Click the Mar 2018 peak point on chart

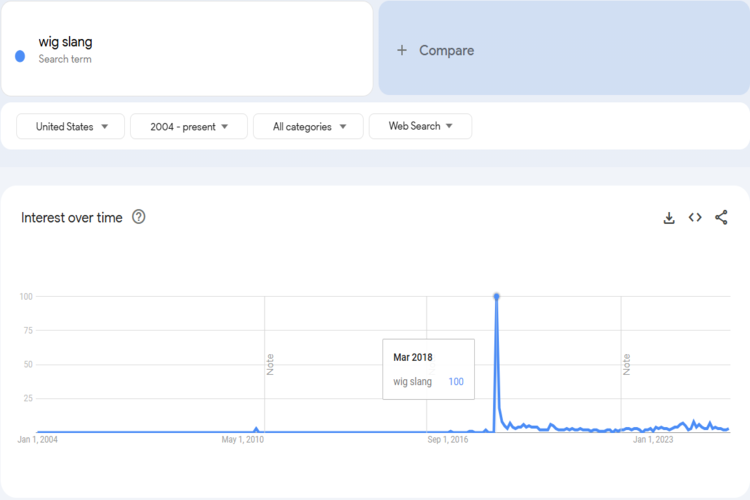[496, 297]
